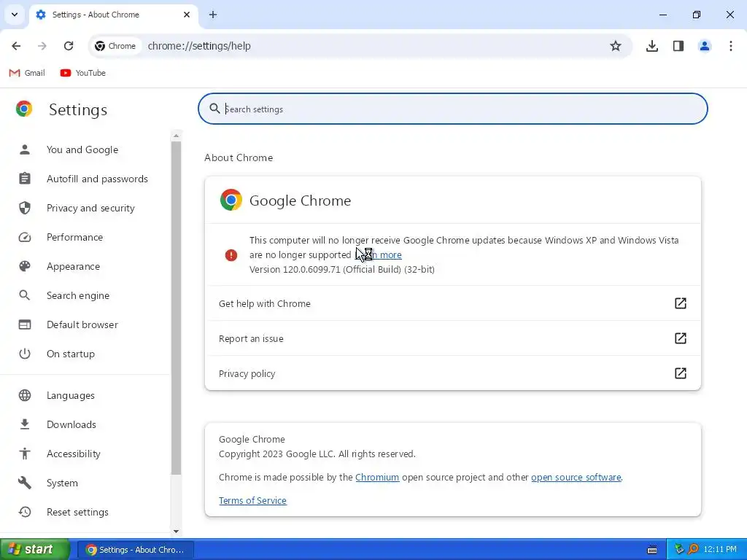Click the About Chrome heading
The width and height of the screenshot is (747, 560).
(239, 157)
